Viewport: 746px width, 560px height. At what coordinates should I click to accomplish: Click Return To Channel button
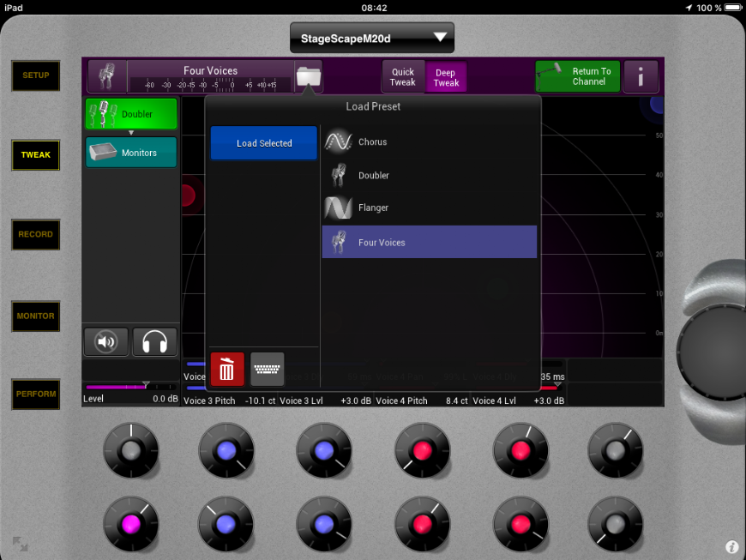[x=577, y=76]
